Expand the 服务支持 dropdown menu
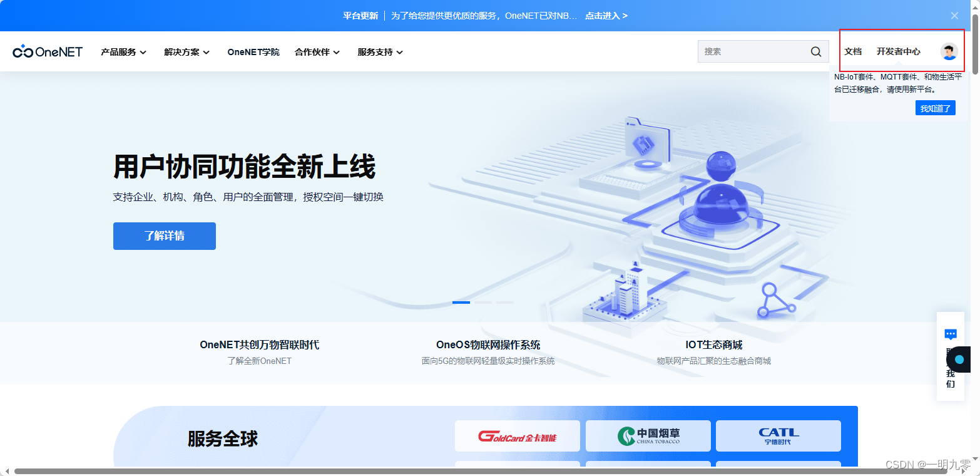Viewport: 980px width, 476px height. coord(380,52)
